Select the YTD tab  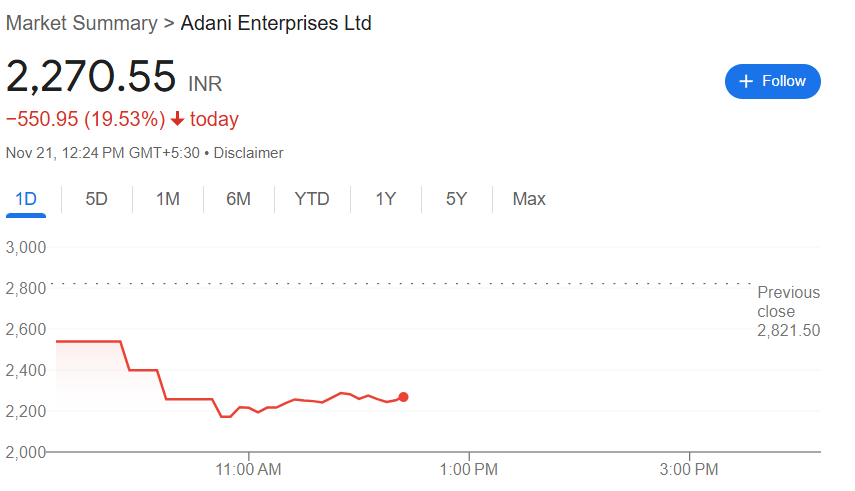[x=312, y=199]
